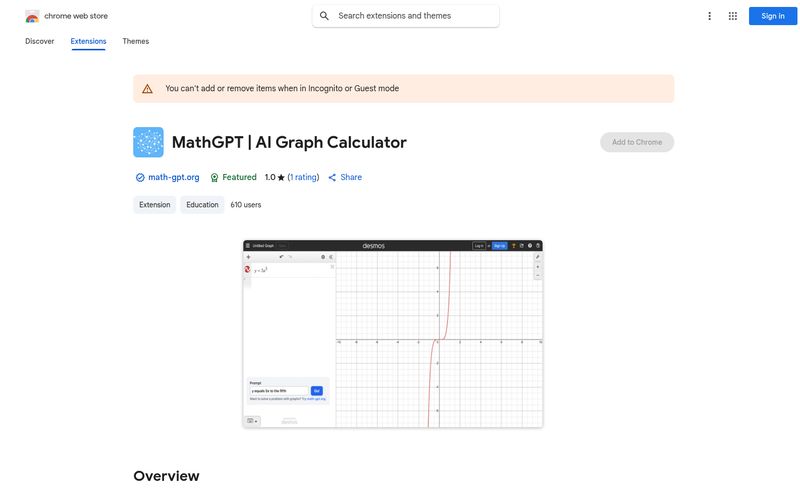The width and height of the screenshot is (800, 496).
Task: Click the MathGPT | AI Graph Calculator title
Action: (x=289, y=142)
